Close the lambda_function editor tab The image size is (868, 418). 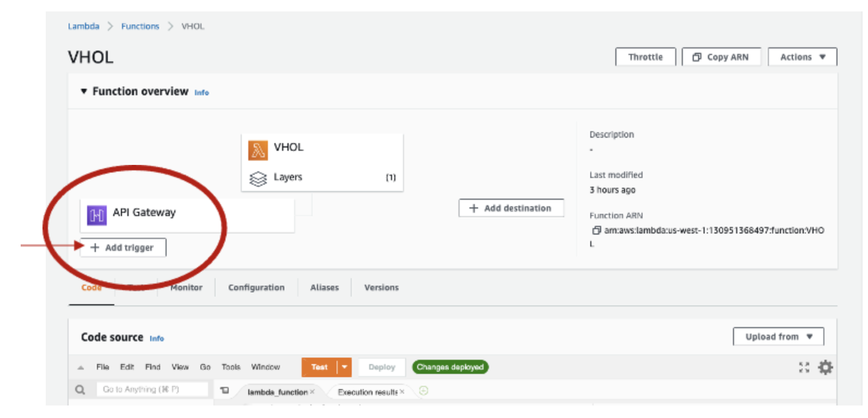click(x=313, y=392)
